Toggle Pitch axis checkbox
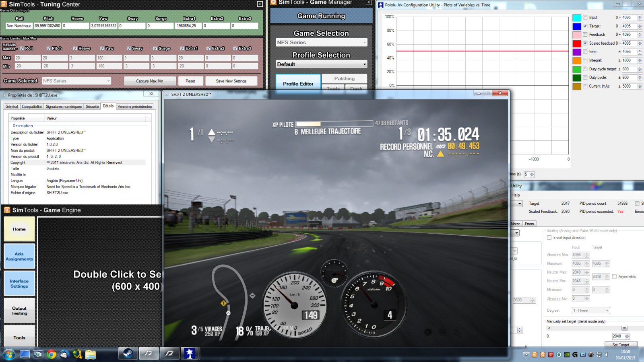This screenshot has height=362, width=644. [48, 48]
